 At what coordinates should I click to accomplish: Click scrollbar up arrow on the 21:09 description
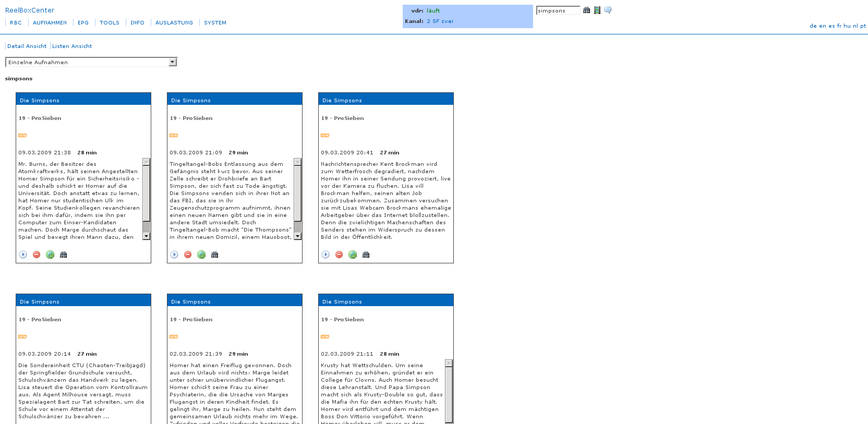point(298,162)
